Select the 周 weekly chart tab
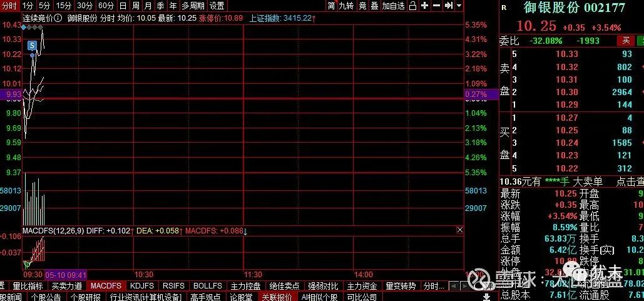Viewport: 644px width, 301px height. pos(136,6)
